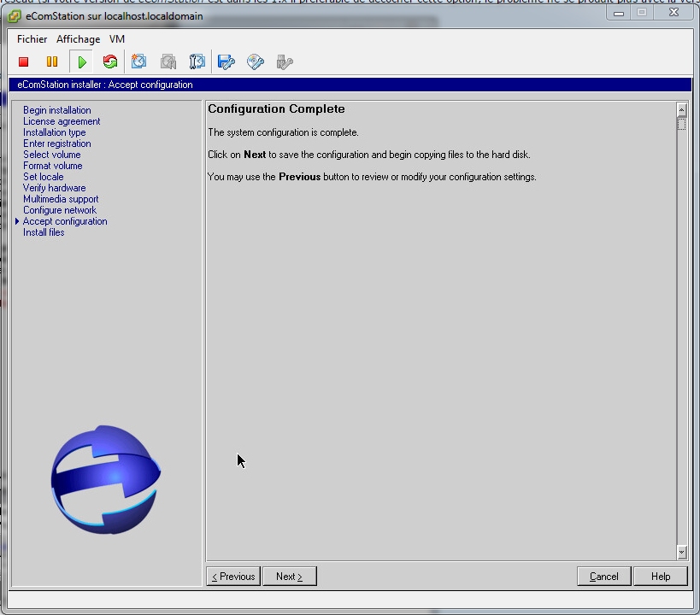Select License agreement step in sidebar
The image size is (700, 615).
[62, 121]
